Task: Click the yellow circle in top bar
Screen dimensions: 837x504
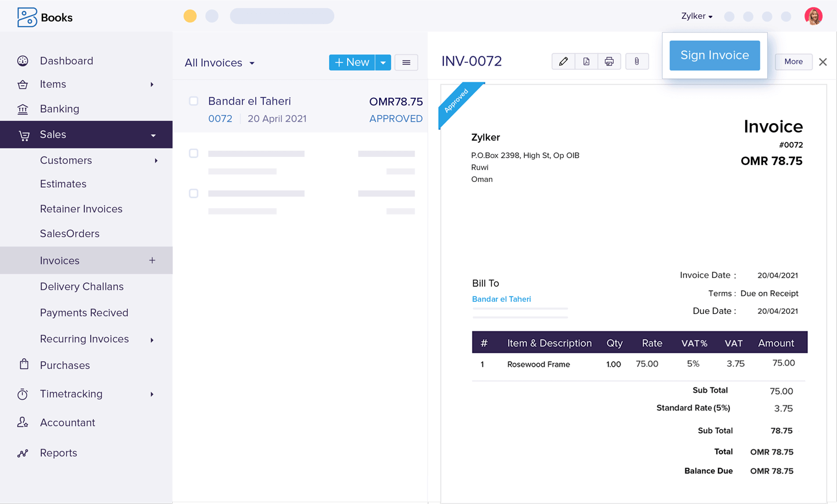Action: tap(190, 16)
